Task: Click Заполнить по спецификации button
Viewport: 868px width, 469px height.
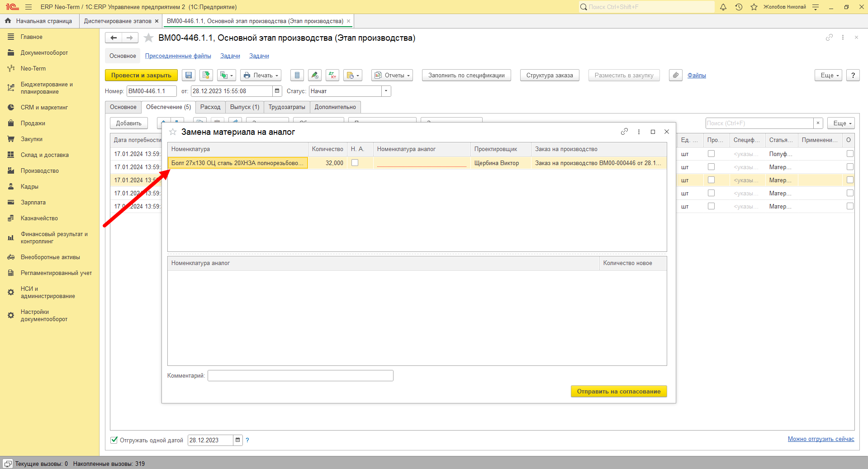Action: click(466, 75)
